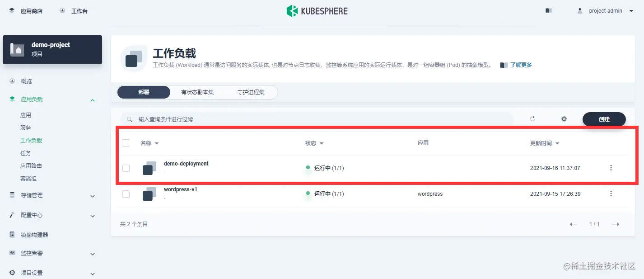644x279 pixels.
Task: Switch to the 有状态副本集 tab
Action: 197,92
